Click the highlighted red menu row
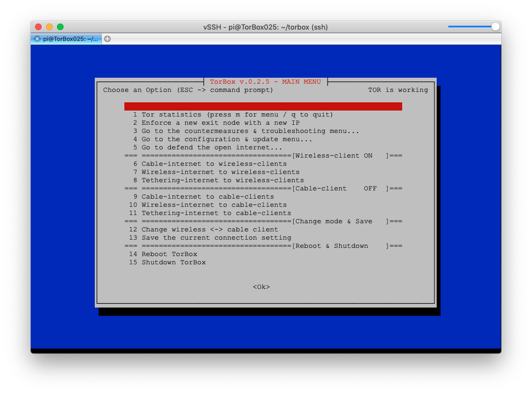Image resolution: width=532 pixels, height=394 pixels. pos(263,106)
